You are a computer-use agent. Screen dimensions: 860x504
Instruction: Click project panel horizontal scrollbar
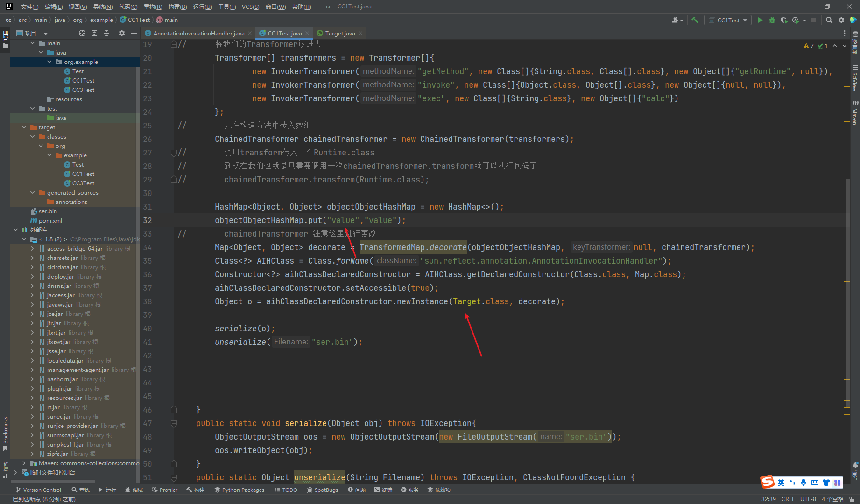pos(52,482)
